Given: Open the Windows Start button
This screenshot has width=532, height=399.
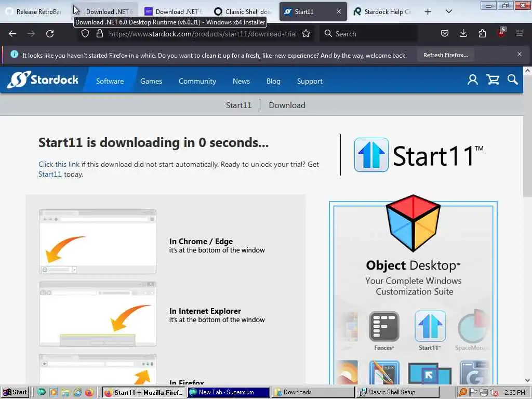Looking at the screenshot, I should (15, 392).
